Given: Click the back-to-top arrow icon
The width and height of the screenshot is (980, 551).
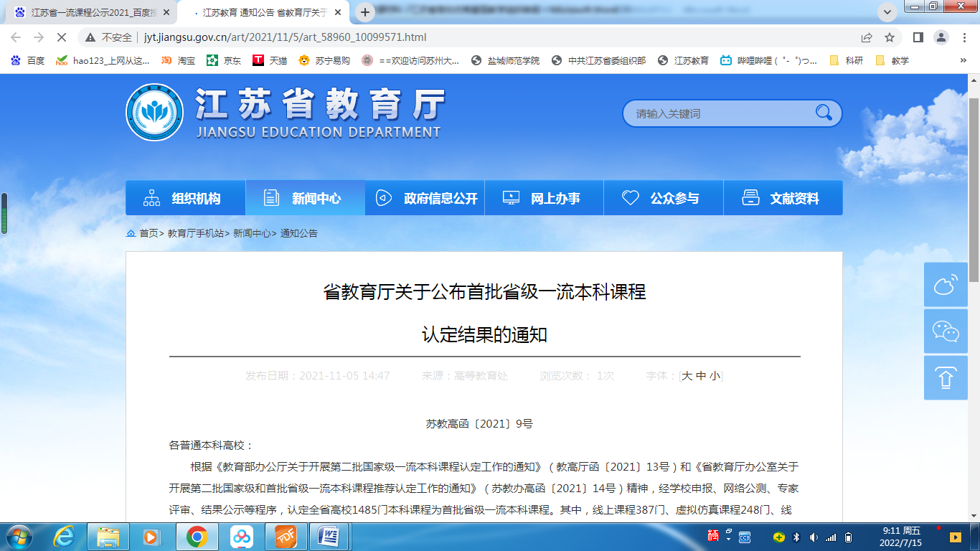Looking at the screenshot, I should 946,377.
